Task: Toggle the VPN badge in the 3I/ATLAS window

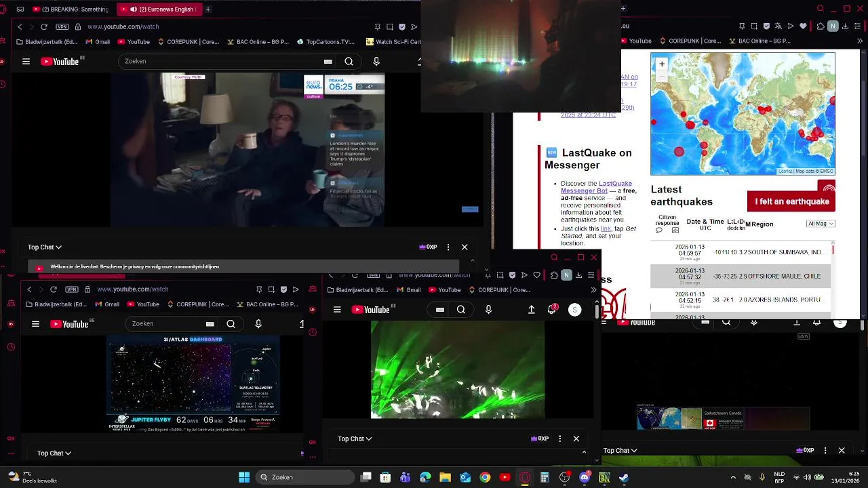Action: click(x=72, y=289)
